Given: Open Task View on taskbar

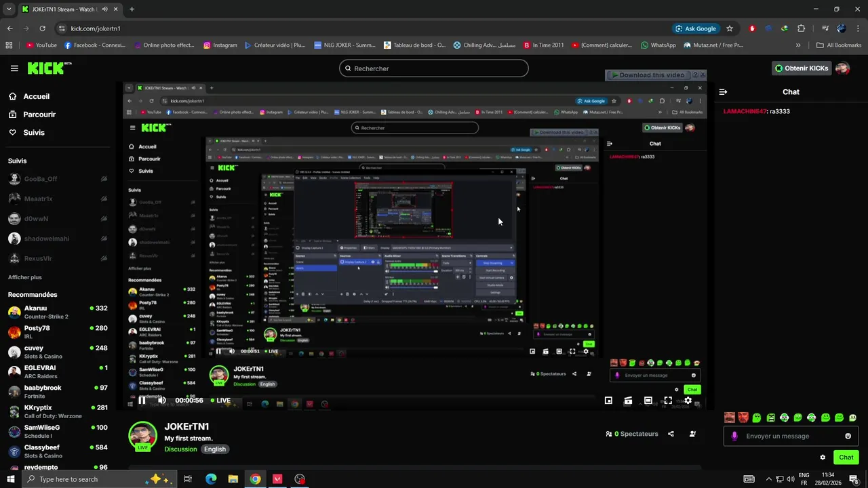Looking at the screenshot, I should click(188, 479).
